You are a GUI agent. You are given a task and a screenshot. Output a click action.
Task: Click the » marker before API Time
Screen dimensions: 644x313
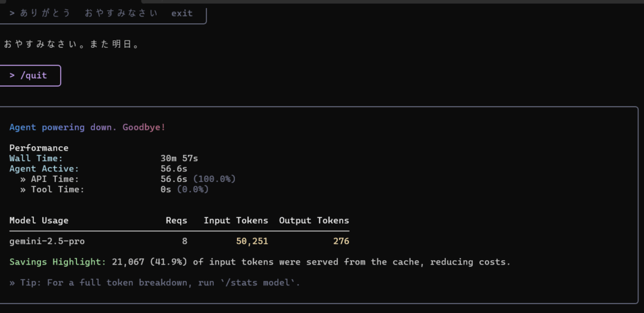pos(23,179)
